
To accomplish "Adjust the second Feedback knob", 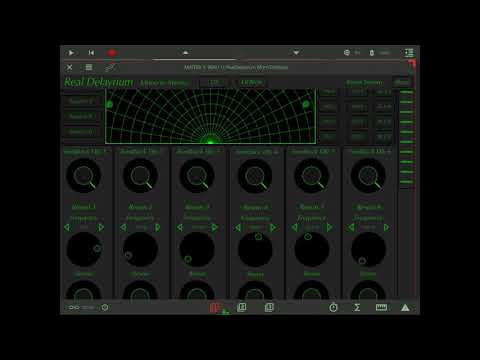I will 140,176.
